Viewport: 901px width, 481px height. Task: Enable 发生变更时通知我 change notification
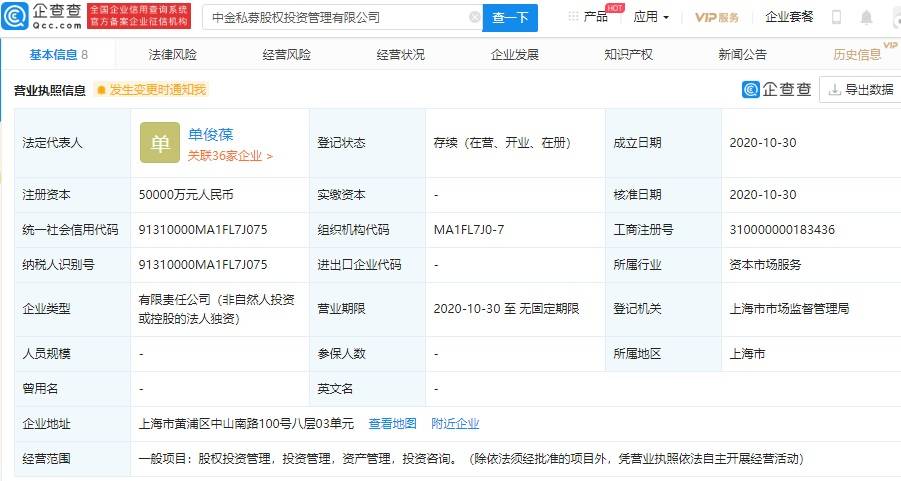[152, 90]
